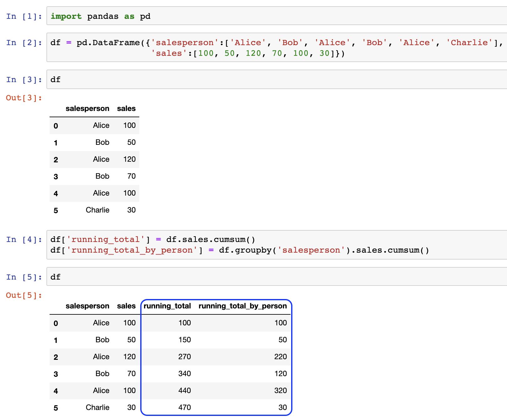This screenshot has height=420, width=507.
Task: Click inside the In [3] df cell
Action: click(277, 79)
